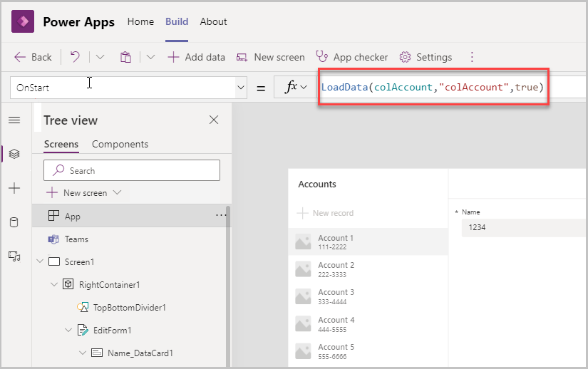Click the Insert plus icon in sidebar
This screenshot has width=588, height=369.
[x=14, y=188]
